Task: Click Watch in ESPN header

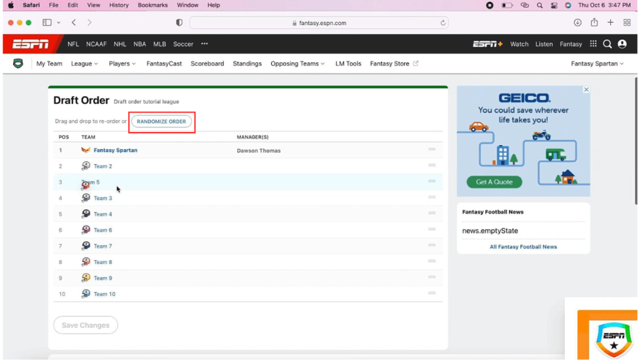Action: [x=519, y=44]
